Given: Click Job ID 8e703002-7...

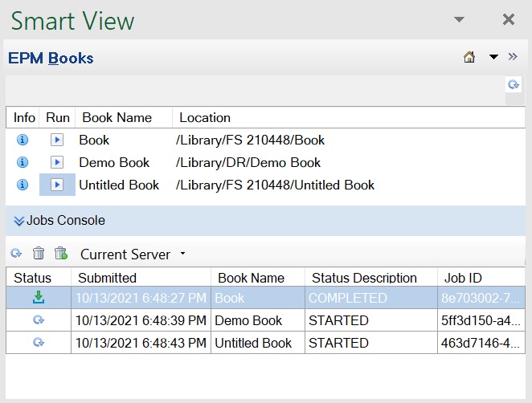Looking at the screenshot, I should click(481, 298).
